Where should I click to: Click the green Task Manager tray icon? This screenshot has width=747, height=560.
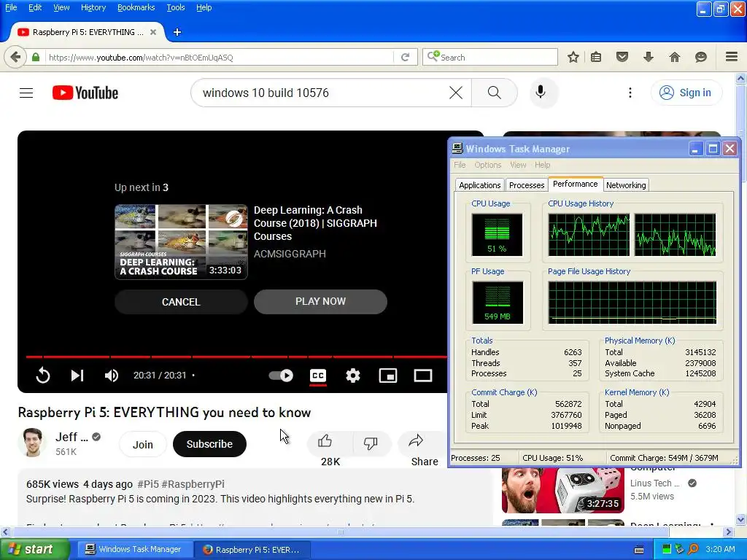(x=667, y=549)
